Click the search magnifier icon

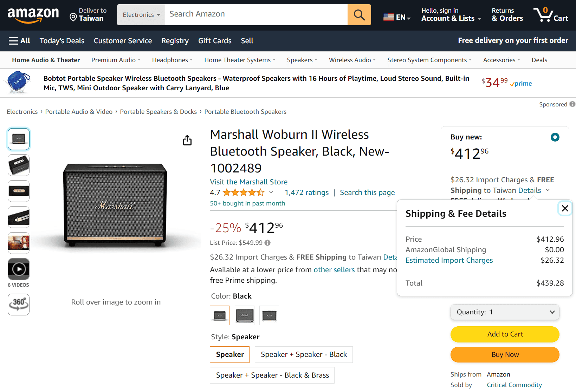point(359,14)
